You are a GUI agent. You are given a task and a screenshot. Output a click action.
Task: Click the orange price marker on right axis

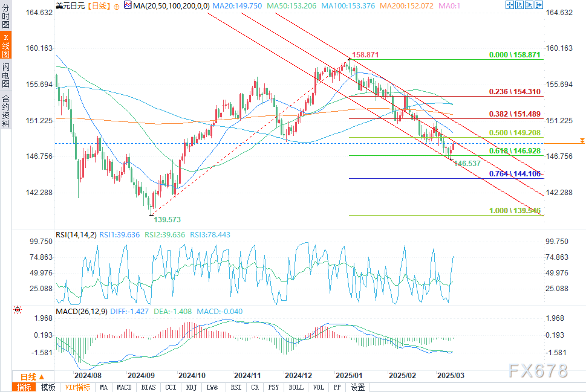click(x=582, y=141)
